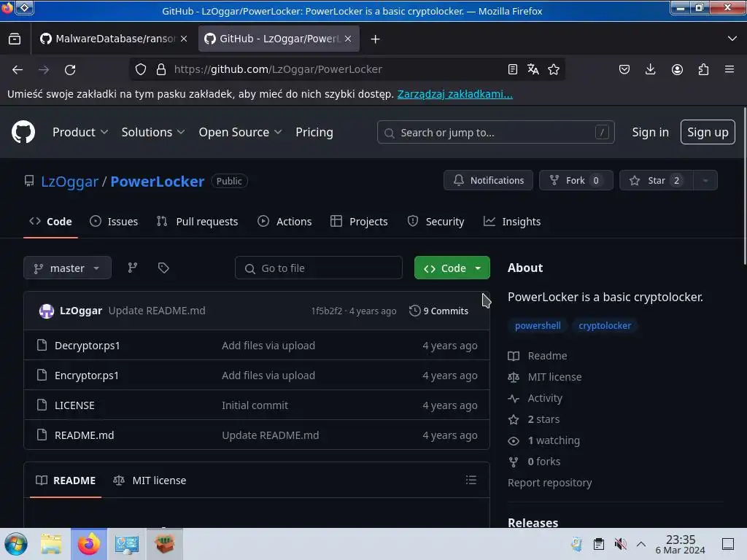This screenshot has height=560, width=747.
Task: Click the Go to file search box
Action: (x=319, y=268)
